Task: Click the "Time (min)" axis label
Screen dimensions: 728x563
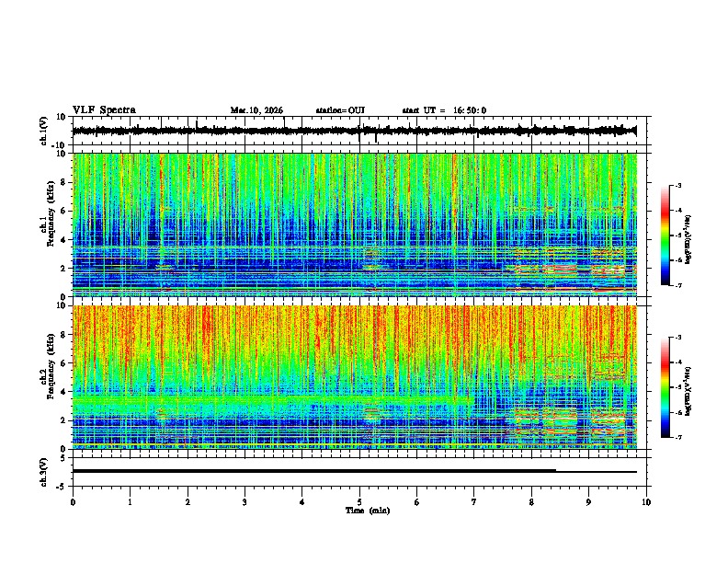Action: (368, 511)
